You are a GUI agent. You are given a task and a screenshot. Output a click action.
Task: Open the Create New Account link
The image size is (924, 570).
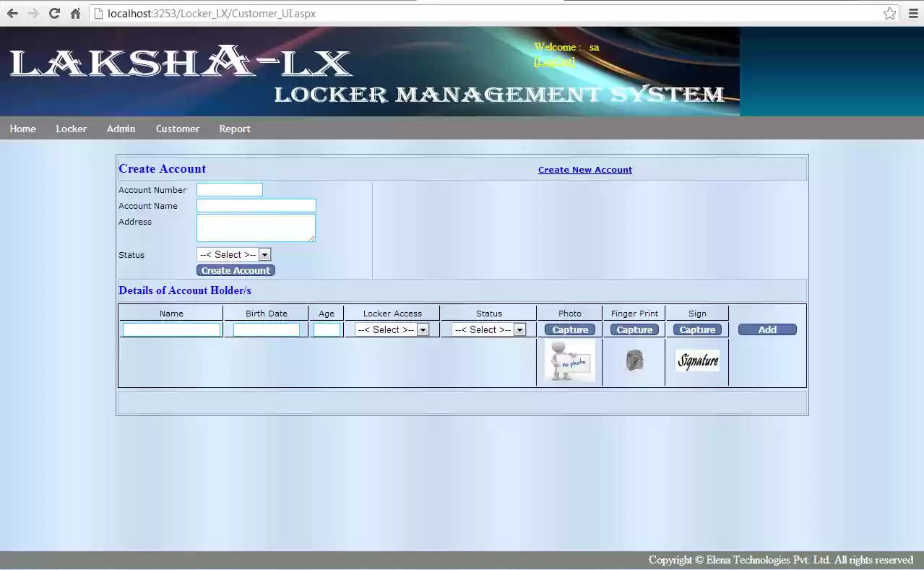584,170
